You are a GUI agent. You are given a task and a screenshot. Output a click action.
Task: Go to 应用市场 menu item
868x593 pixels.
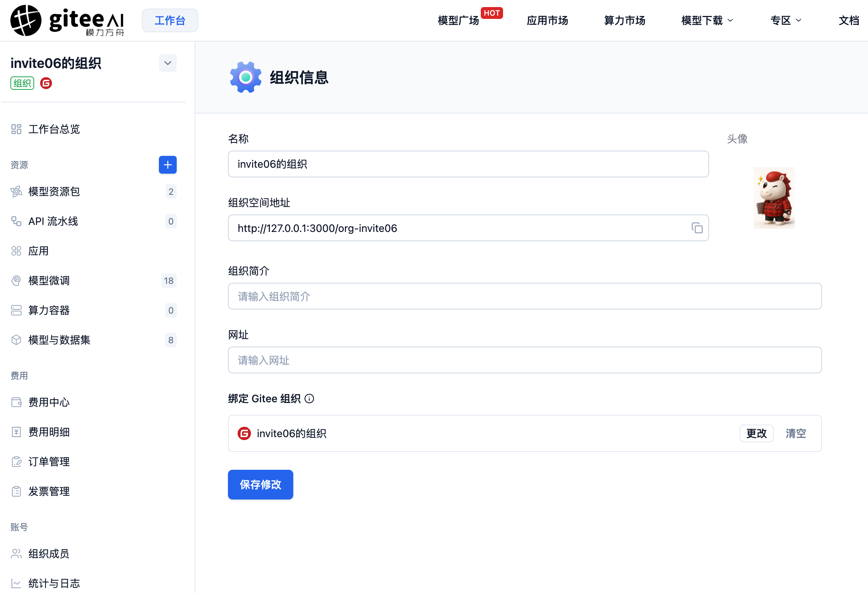[547, 20]
